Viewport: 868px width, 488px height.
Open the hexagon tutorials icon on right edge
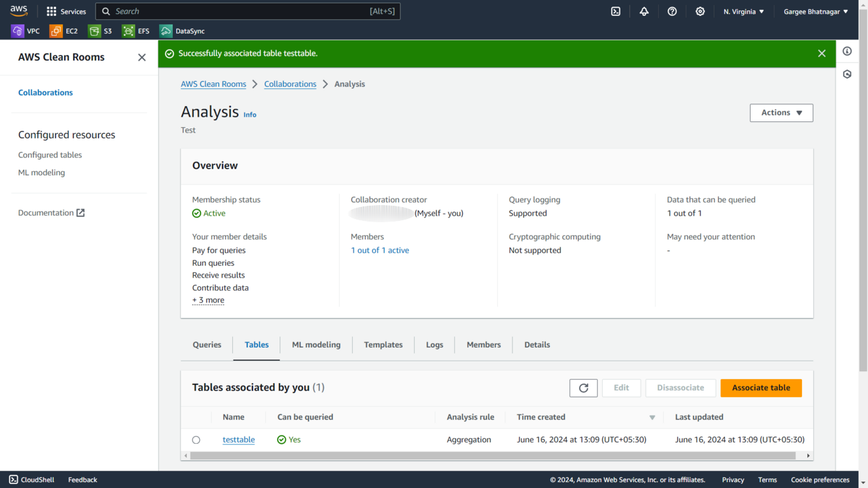(x=848, y=75)
